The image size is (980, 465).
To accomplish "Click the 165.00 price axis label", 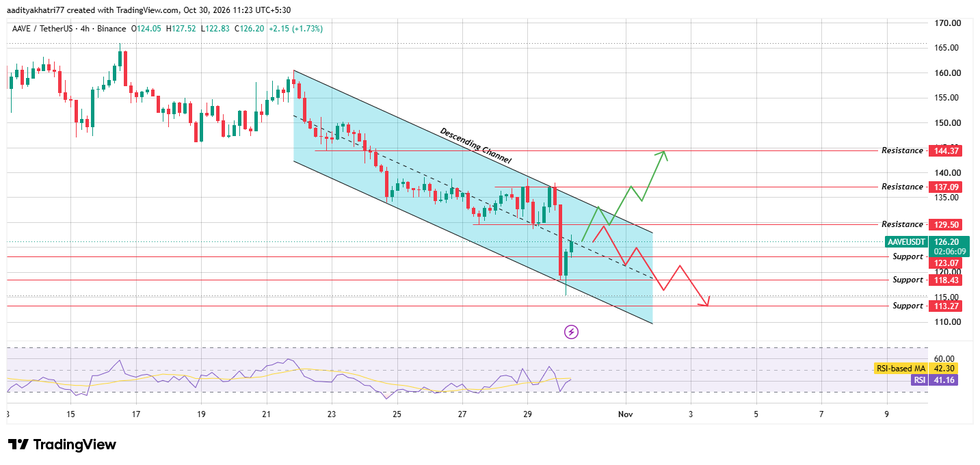I will [x=946, y=48].
